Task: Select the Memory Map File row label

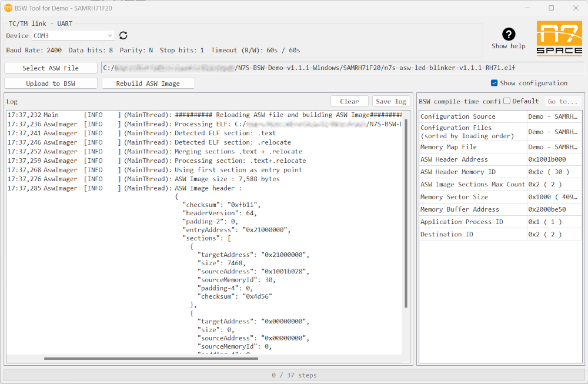Action: click(449, 147)
